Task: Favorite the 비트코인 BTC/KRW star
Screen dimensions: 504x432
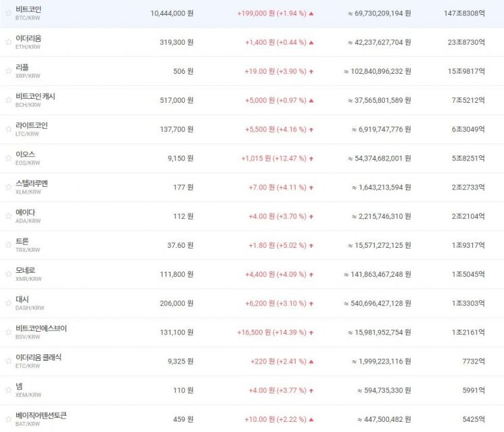Action: click(9, 13)
